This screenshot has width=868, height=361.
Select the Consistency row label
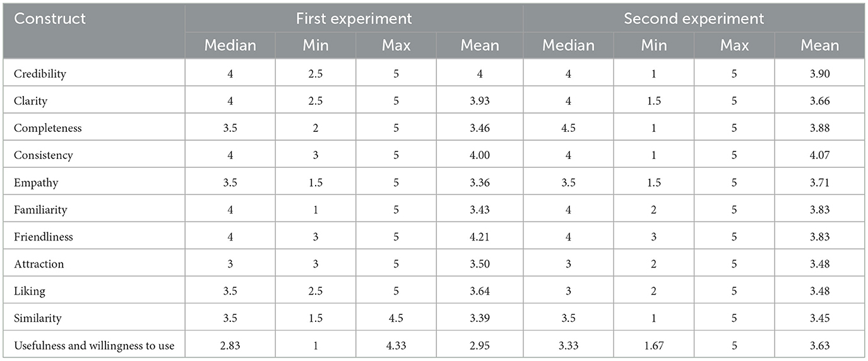coord(44,155)
